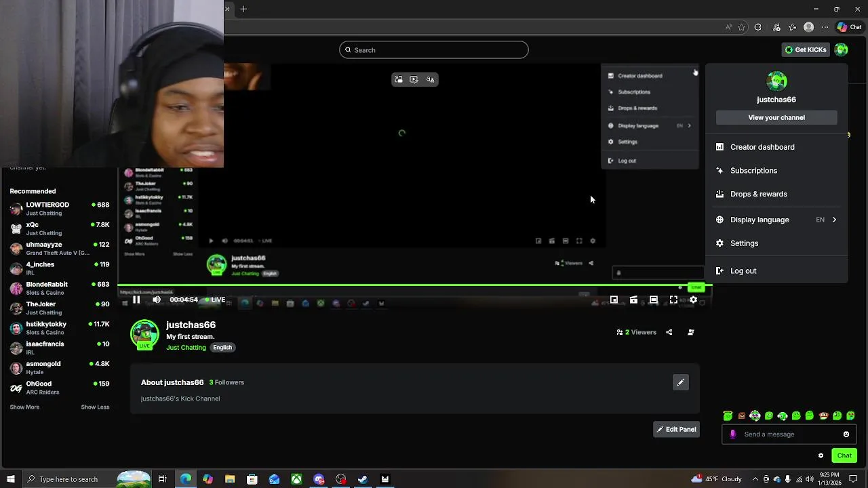Open asmongold recommended channel
Viewport: 868px width, 488px height.
(60, 368)
